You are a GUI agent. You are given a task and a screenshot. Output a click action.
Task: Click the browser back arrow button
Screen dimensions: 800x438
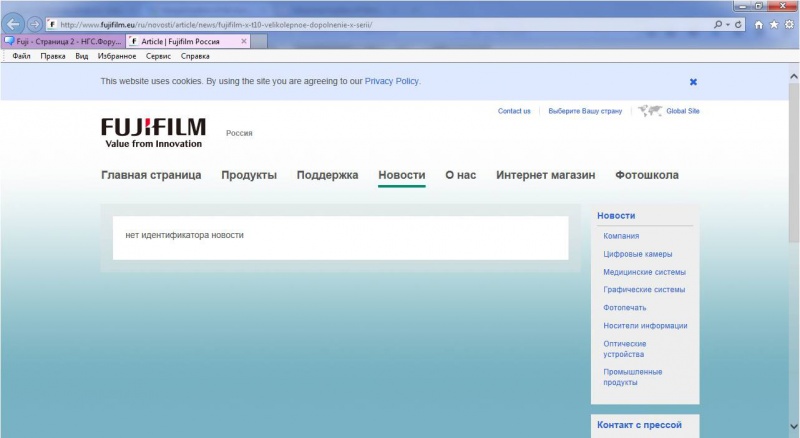pos(13,23)
